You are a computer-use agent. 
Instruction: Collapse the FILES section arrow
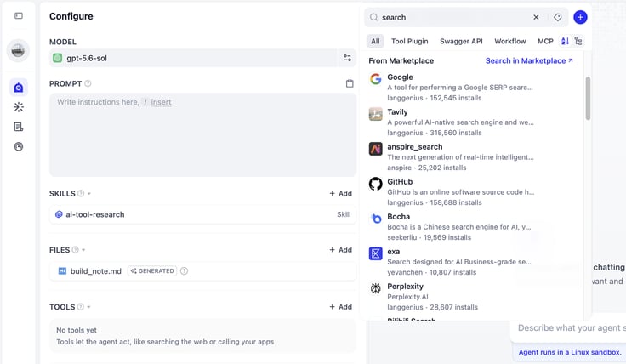point(83,250)
